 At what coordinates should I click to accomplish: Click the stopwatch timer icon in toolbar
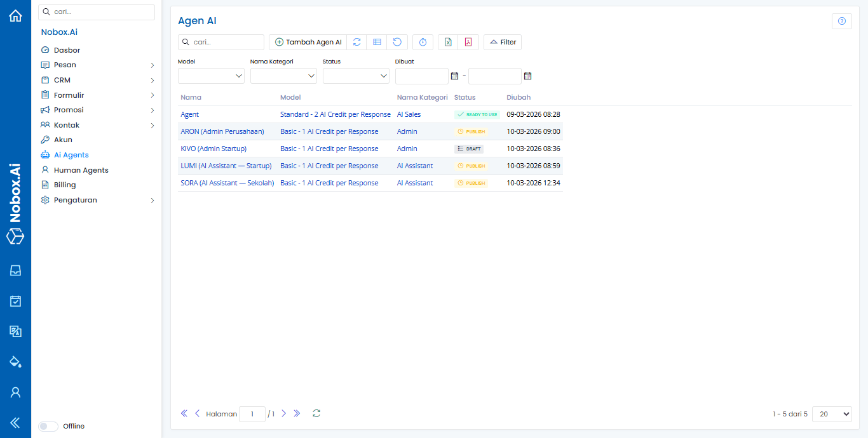pos(423,42)
